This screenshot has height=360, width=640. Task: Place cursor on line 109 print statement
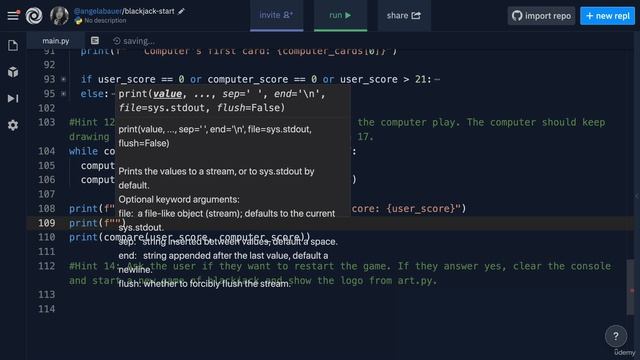coord(97,223)
